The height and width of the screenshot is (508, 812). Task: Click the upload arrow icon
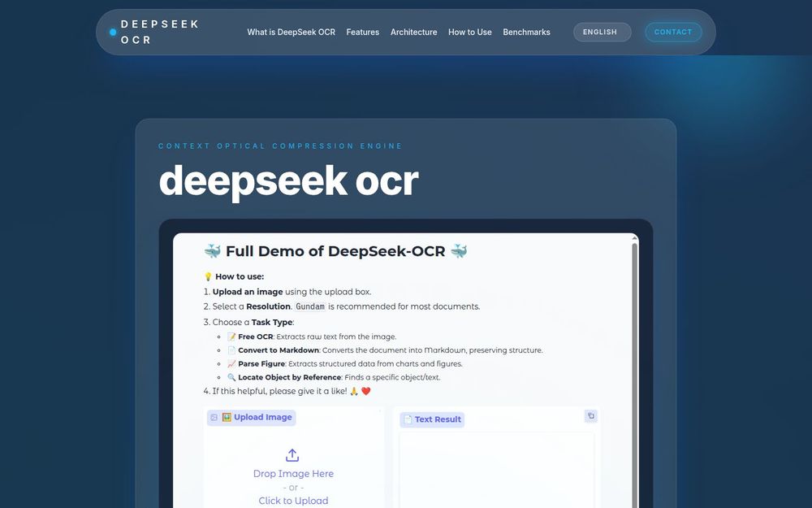[x=292, y=455]
